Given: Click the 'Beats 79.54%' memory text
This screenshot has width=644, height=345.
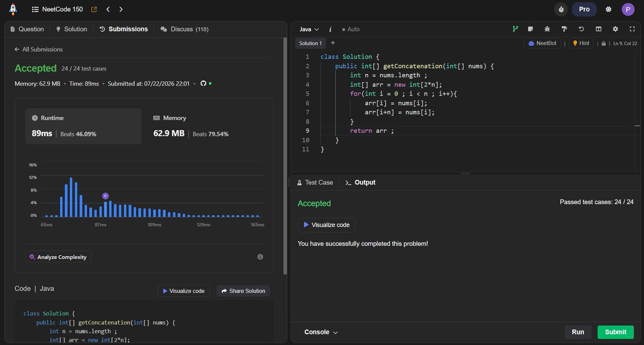Looking at the screenshot, I should [x=210, y=134].
